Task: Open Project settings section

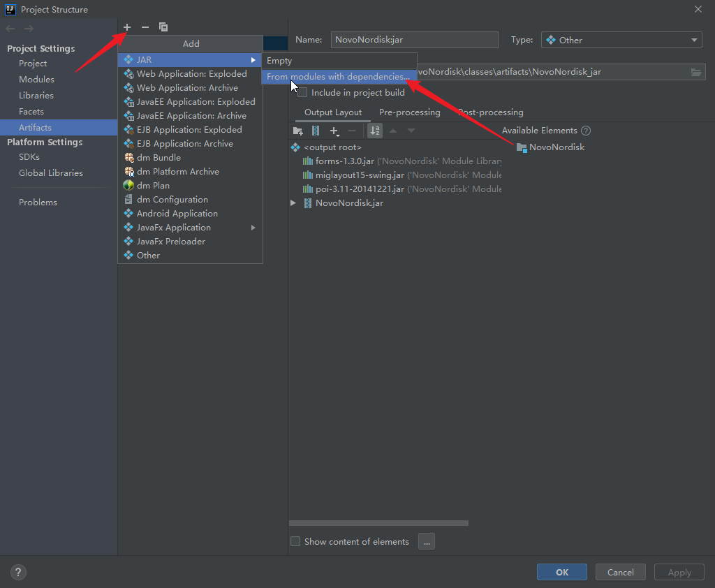Action: pyautogui.click(x=33, y=64)
